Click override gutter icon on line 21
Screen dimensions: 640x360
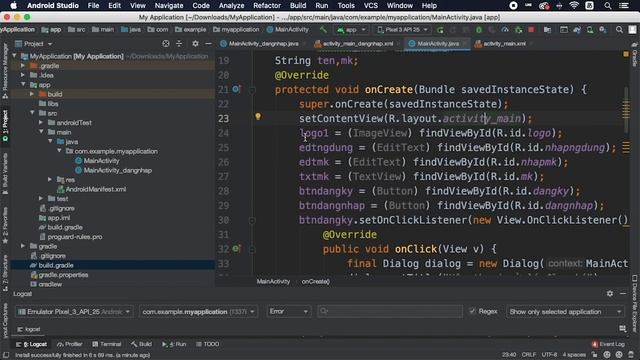[x=236, y=89]
